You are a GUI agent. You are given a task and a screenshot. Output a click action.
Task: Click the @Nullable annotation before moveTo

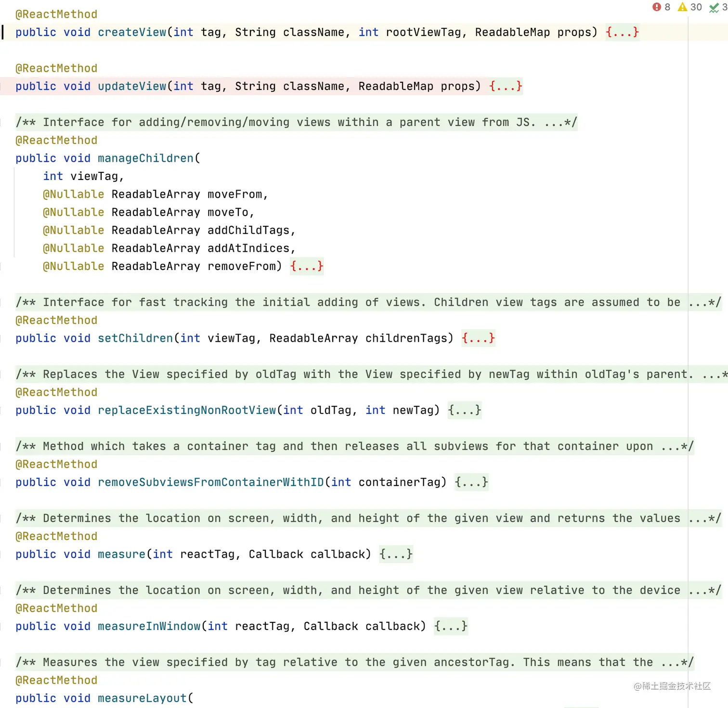[74, 212]
